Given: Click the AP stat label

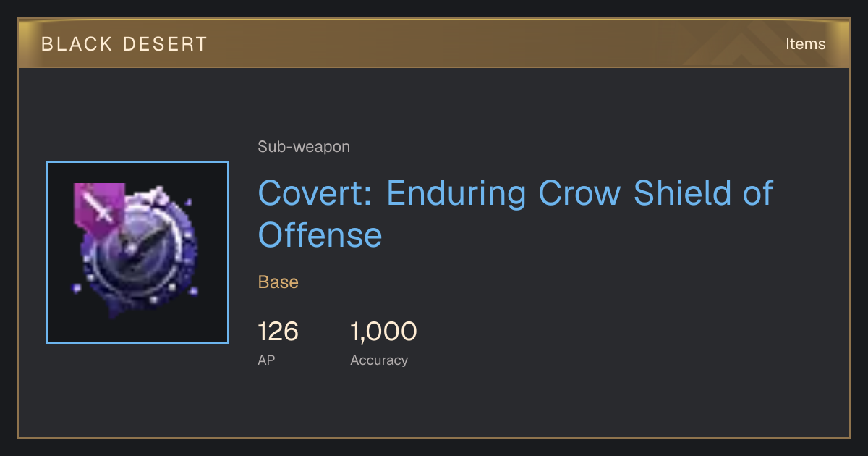Looking at the screenshot, I should [266, 360].
